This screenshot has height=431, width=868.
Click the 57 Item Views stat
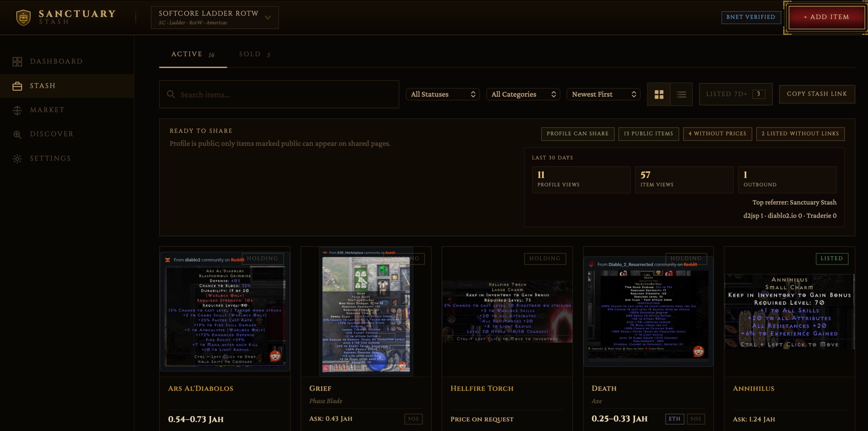click(684, 179)
